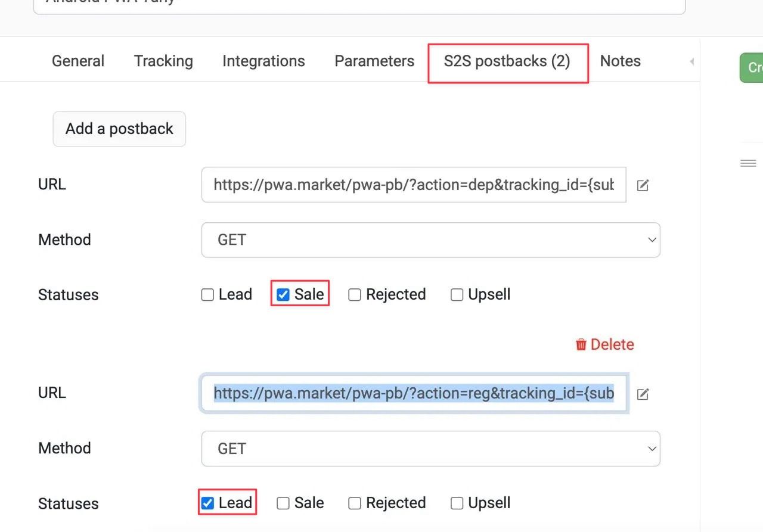Open the Tracking tab

pyautogui.click(x=163, y=61)
